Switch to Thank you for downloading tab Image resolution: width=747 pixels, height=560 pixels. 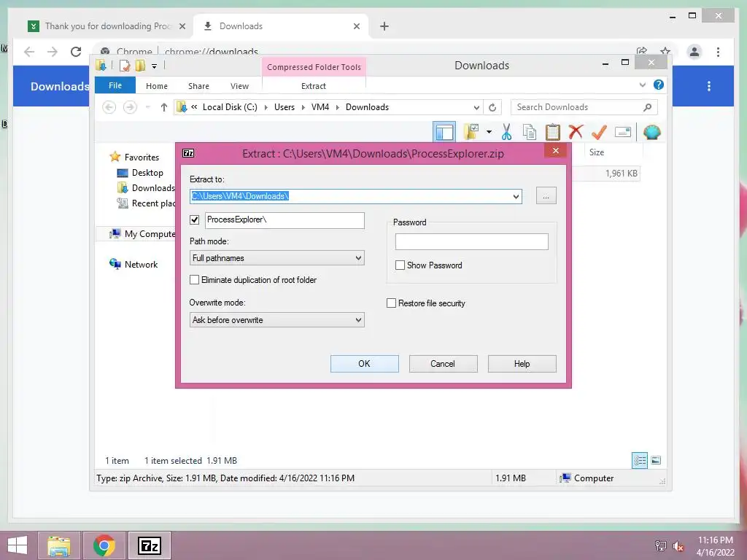(107, 26)
